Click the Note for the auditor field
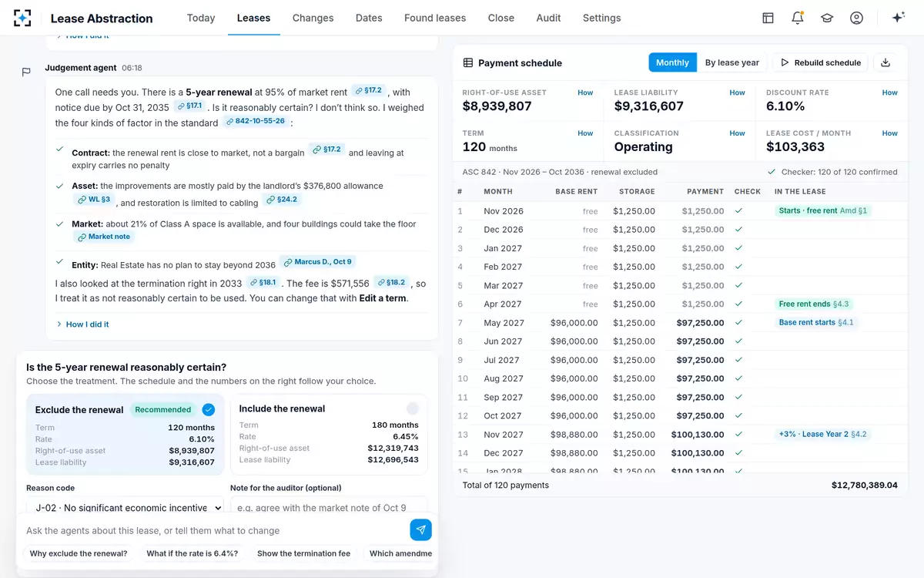This screenshot has height=578, width=924. [x=329, y=507]
